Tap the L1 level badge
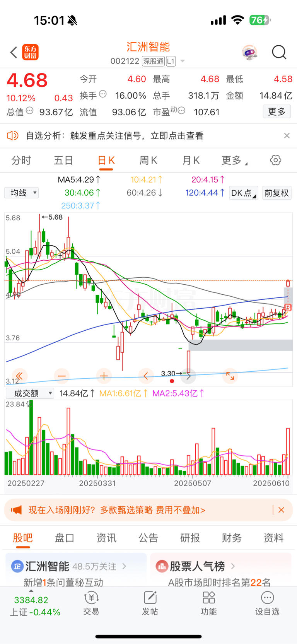297x644 pixels. [171, 61]
